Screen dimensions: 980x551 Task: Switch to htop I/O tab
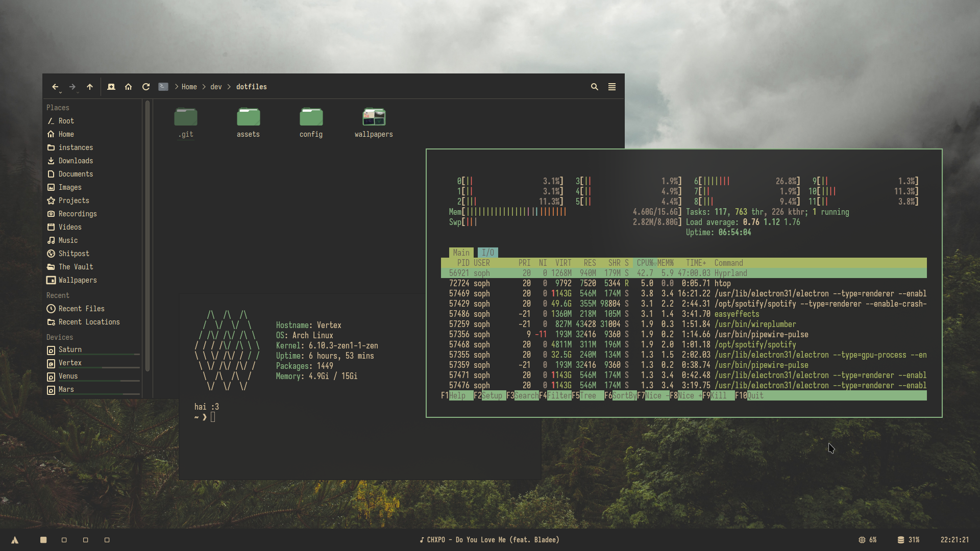[488, 253]
